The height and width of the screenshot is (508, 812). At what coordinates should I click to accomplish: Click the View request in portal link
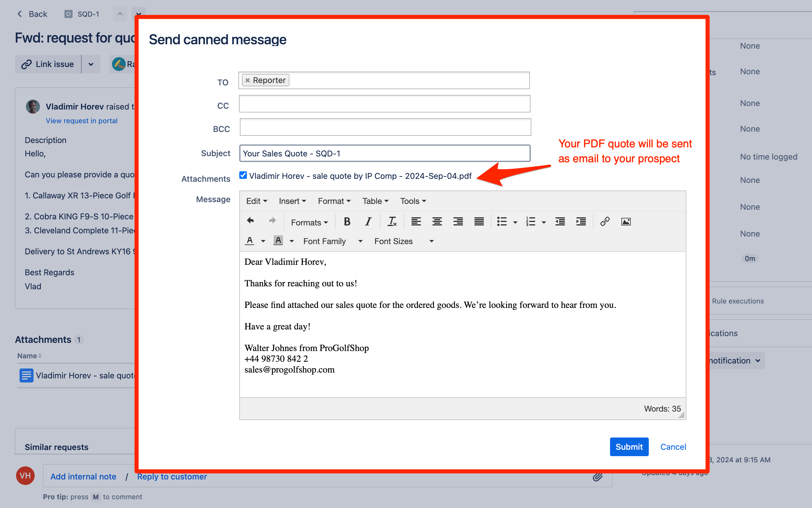[x=82, y=121]
